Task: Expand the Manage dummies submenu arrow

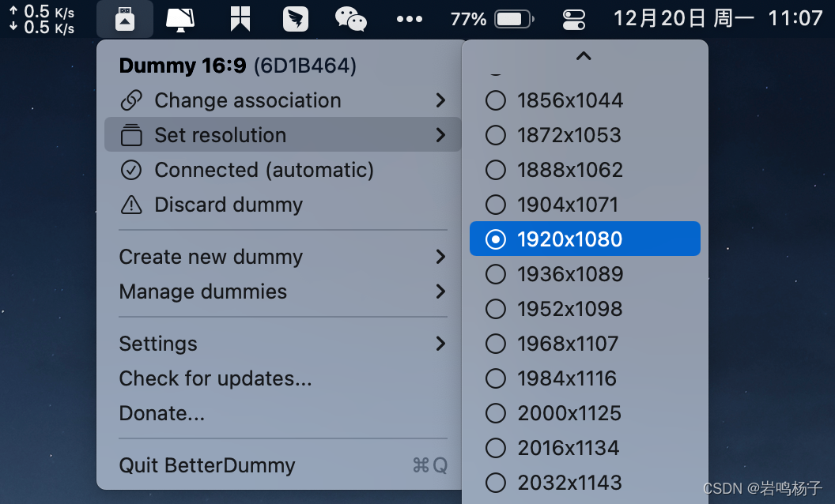Action: 440,291
